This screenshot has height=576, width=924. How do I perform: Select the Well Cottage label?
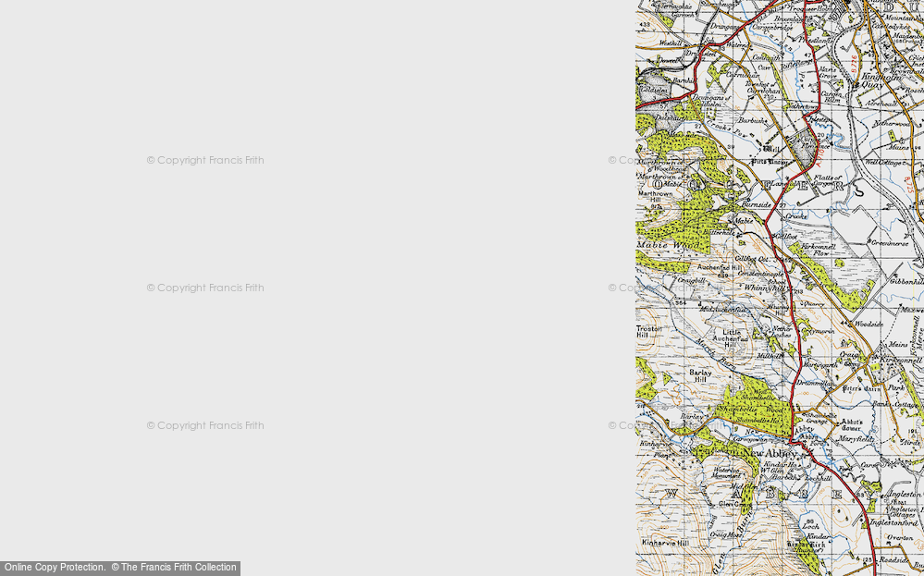click(884, 162)
